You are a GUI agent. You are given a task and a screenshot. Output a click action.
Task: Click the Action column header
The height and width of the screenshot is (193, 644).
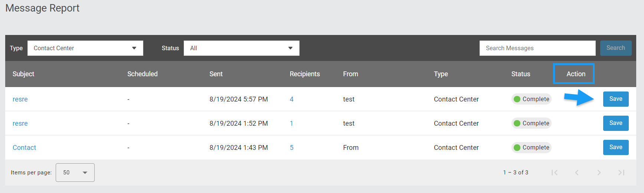pyautogui.click(x=576, y=74)
